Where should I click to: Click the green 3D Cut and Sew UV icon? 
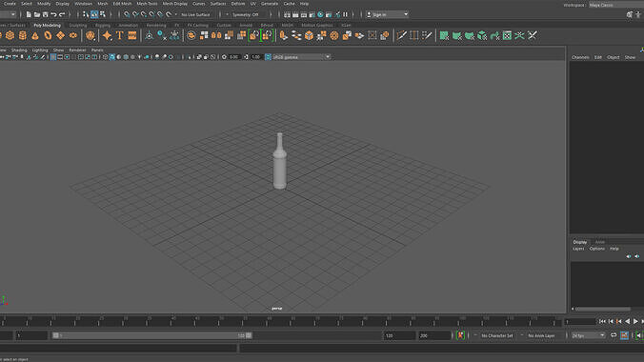(519, 36)
